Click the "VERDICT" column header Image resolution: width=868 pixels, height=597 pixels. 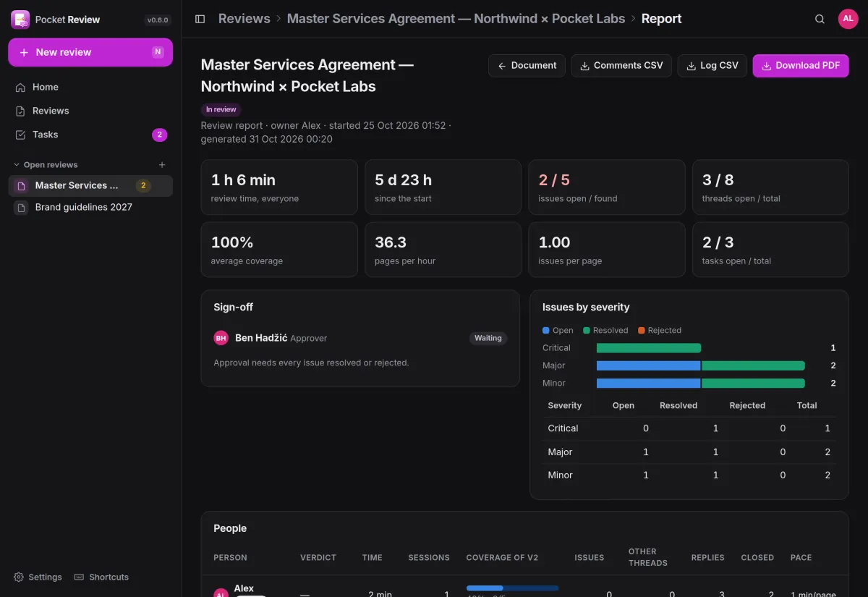[x=318, y=558]
